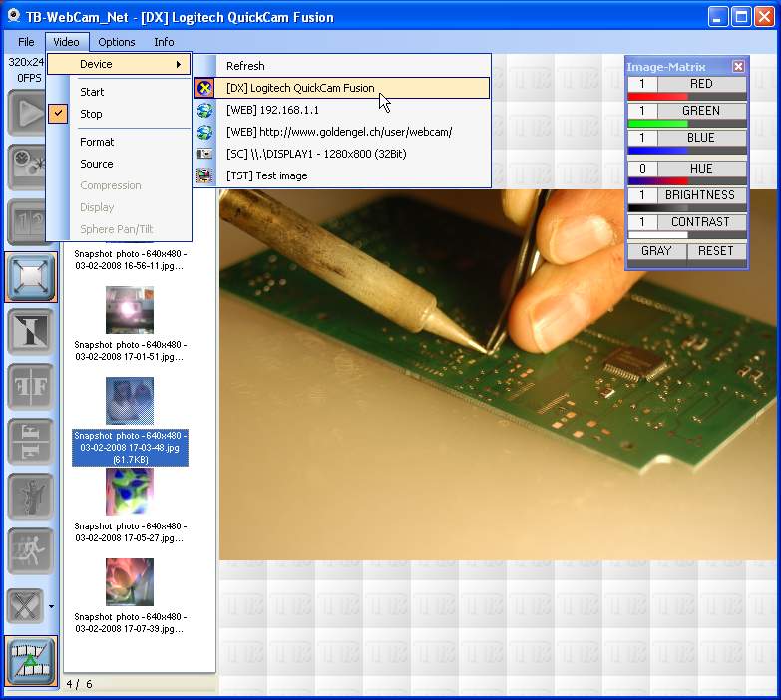781x700 pixels.
Task: Click the film strip snapshot gallery icon
Action: pos(31,661)
